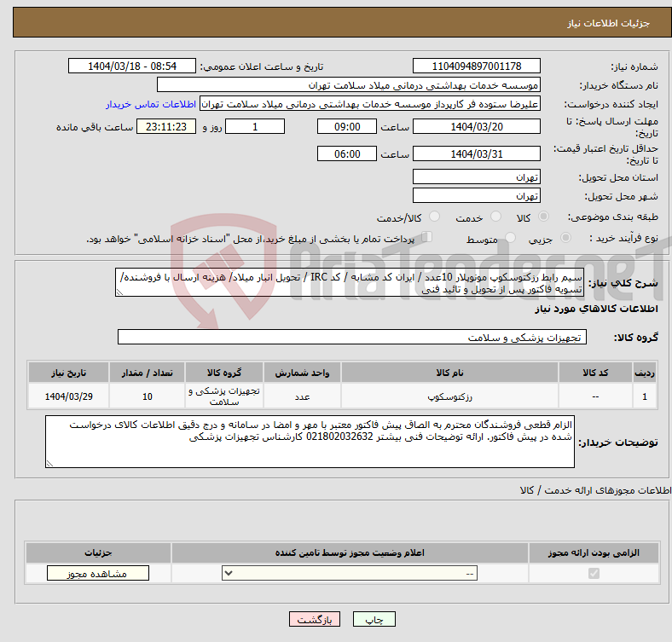This screenshot has width=672, height=642.
Task: Toggle the treasury bonds payment checkbox
Action: click(x=427, y=238)
